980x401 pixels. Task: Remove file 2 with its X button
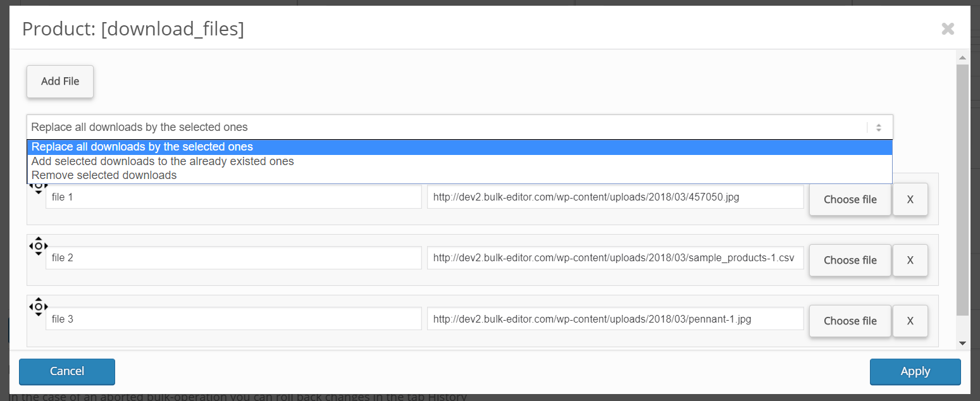910,260
